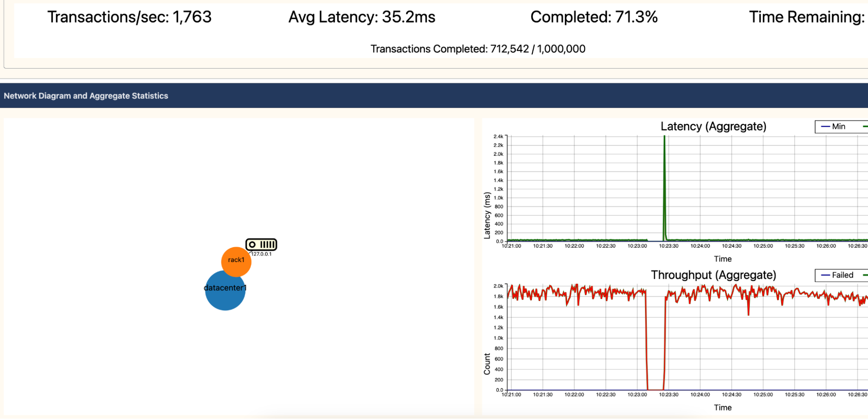The width and height of the screenshot is (868, 419).
Task: Click the server node icon for 127.0.0.1
Action: click(x=261, y=245)
